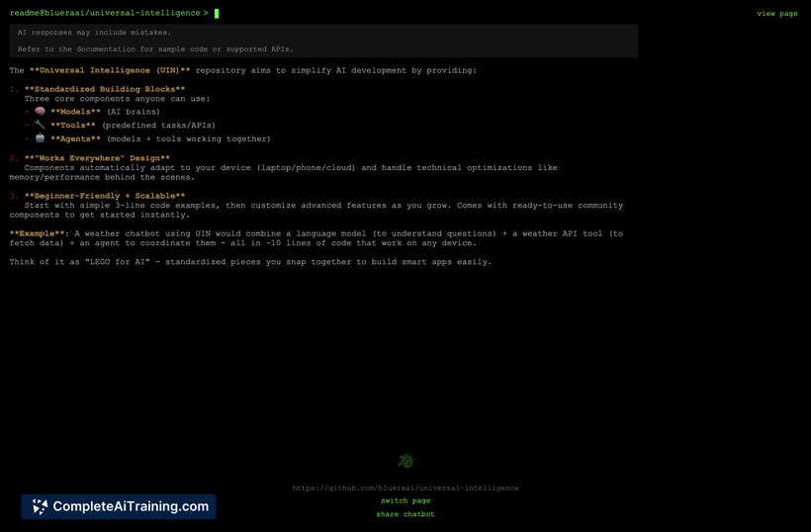Click the '**Models**' bullet text
The width and height of the screenshot is (811, 532).
point(75,111)
